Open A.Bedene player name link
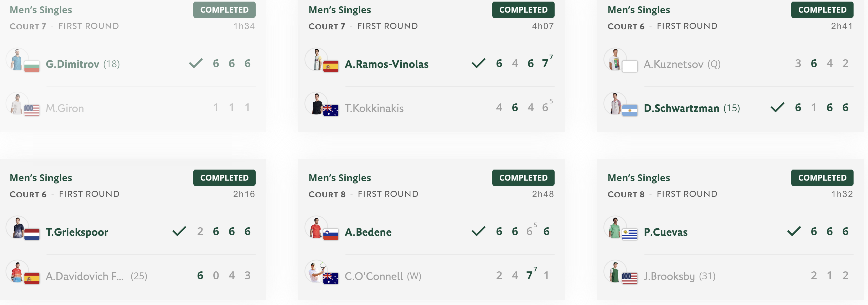Image resolution: width=868 pixels, height=305 pixels. [x=368, y=232]
